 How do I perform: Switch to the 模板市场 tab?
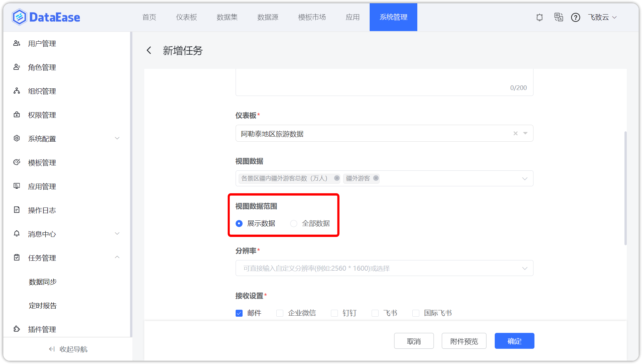312,17
